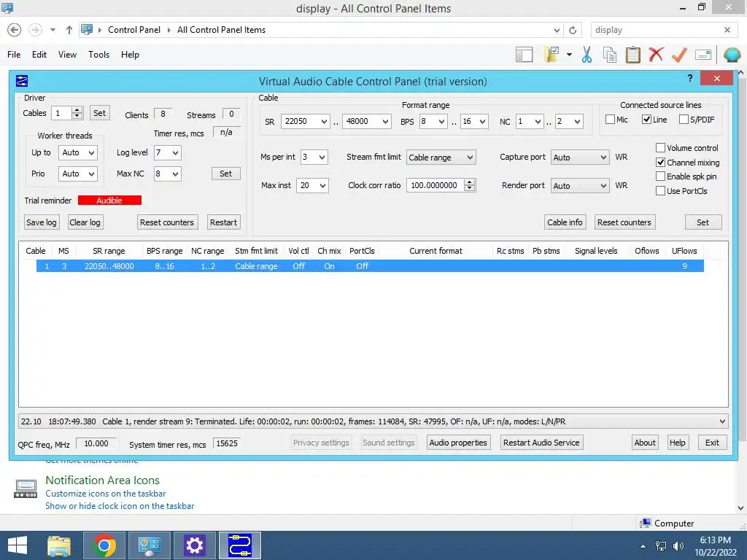The width and height of the screenshot is (747, 560).
Task: Open Customize icons on the taskbar link
Action: click(x=106, y=494)
